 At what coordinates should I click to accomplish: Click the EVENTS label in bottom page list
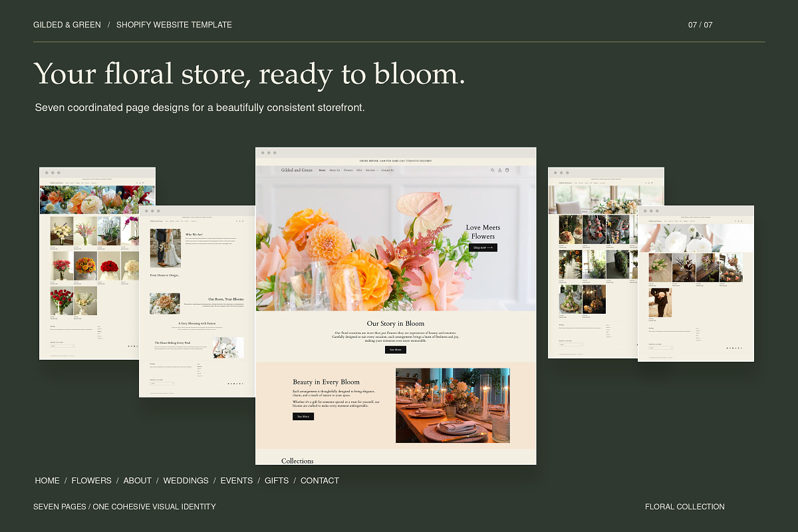pos(237,480)
